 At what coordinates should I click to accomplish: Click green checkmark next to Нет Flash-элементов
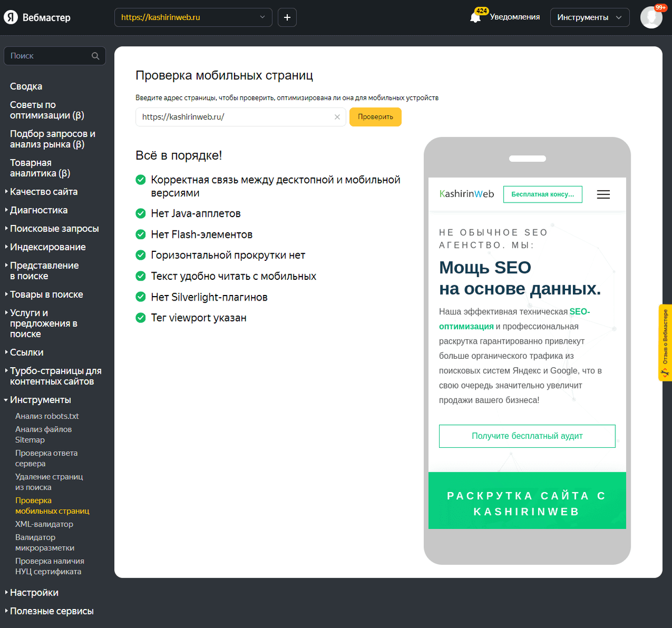pyautogui.click(x=141, y=235)
